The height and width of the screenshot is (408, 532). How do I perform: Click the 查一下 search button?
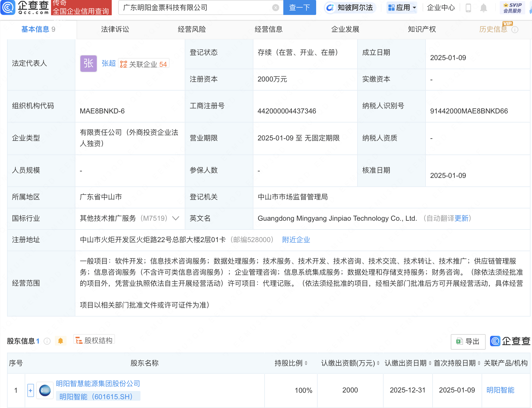pyautogui.click(x=299, y=7)
